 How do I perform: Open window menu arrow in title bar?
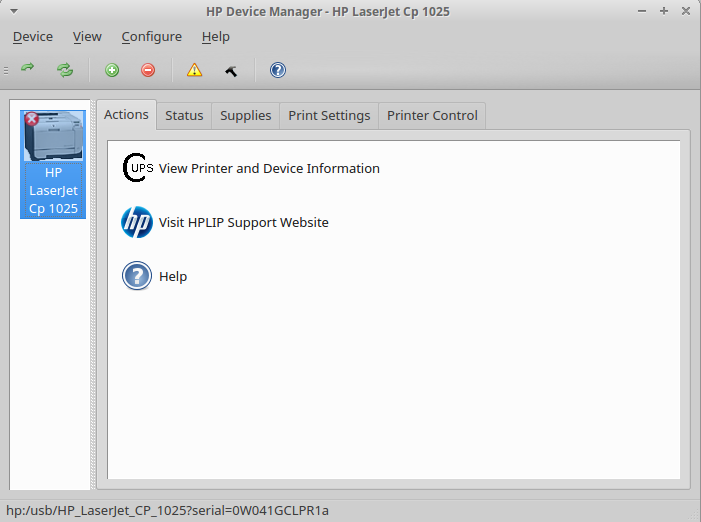coord(14,11)
